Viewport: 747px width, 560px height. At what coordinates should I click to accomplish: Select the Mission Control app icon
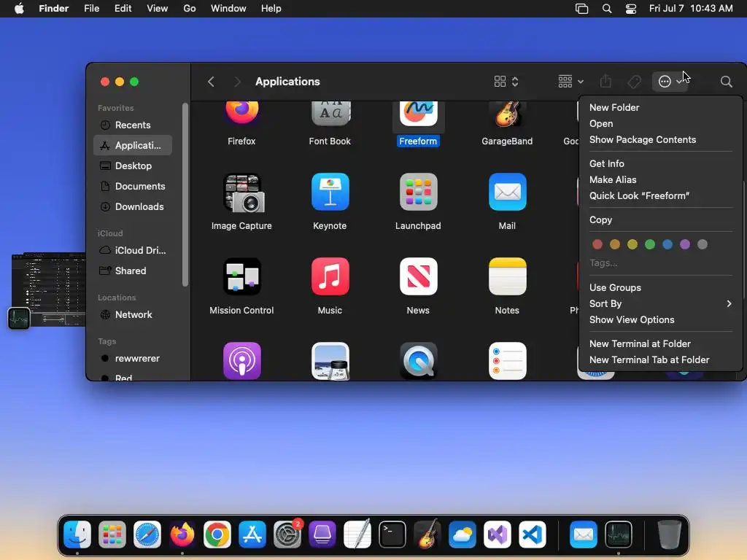point(242,276)
